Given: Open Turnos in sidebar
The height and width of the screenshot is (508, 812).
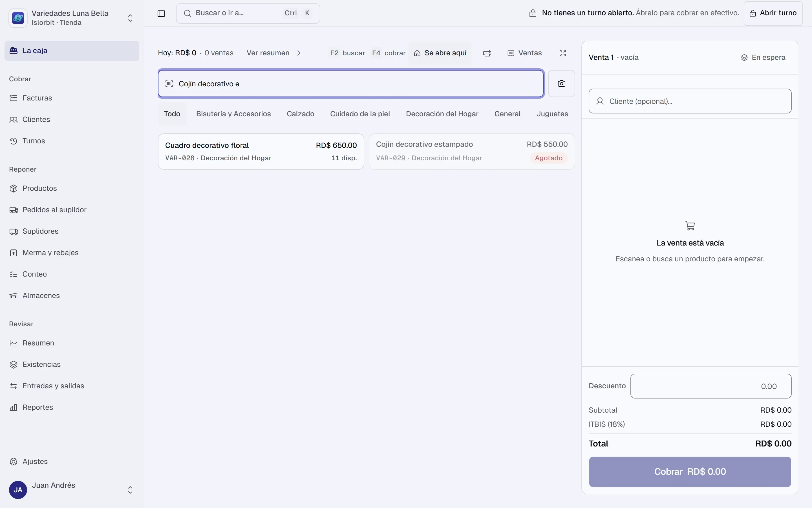Looking at the screenshot, I should pos(72,141).
